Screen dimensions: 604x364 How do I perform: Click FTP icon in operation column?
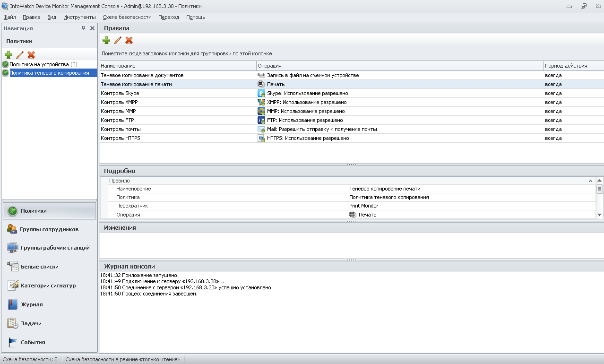[261, 120]
